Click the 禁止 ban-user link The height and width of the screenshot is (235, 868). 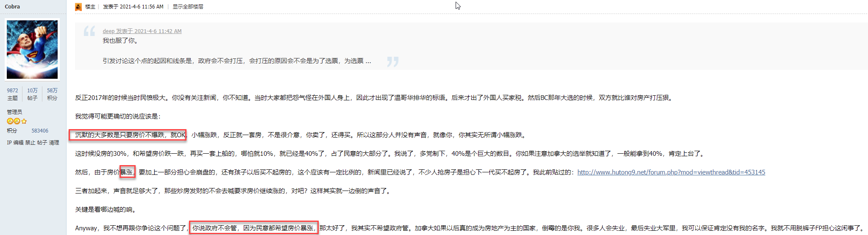click(x=30, y=143)
